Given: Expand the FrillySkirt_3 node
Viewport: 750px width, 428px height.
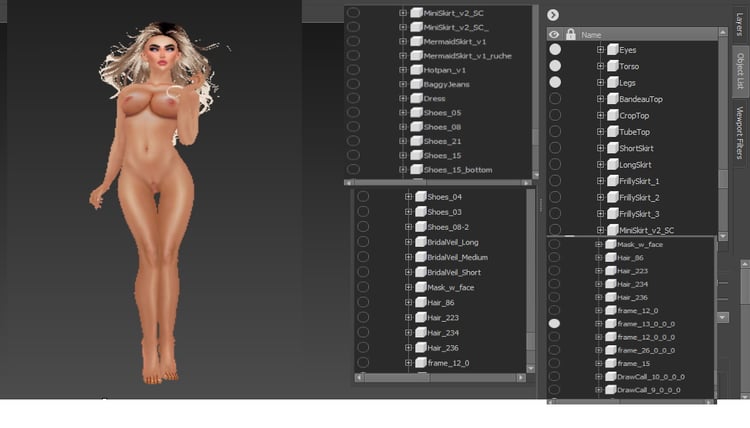Looking at the screenshot, I should click(600, 213).
